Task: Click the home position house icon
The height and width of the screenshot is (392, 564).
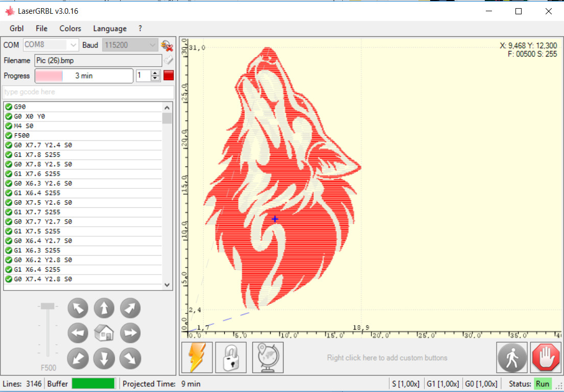Action: pos(104,333)
